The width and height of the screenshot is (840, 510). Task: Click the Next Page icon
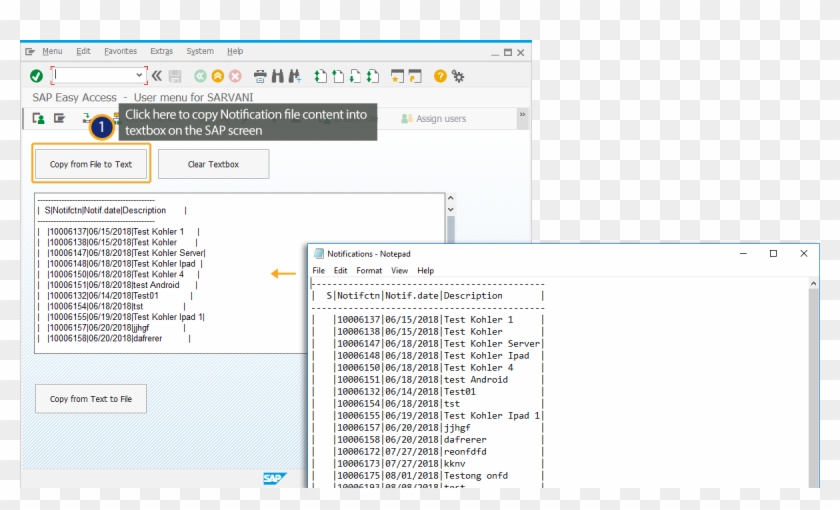click(355, 76)
